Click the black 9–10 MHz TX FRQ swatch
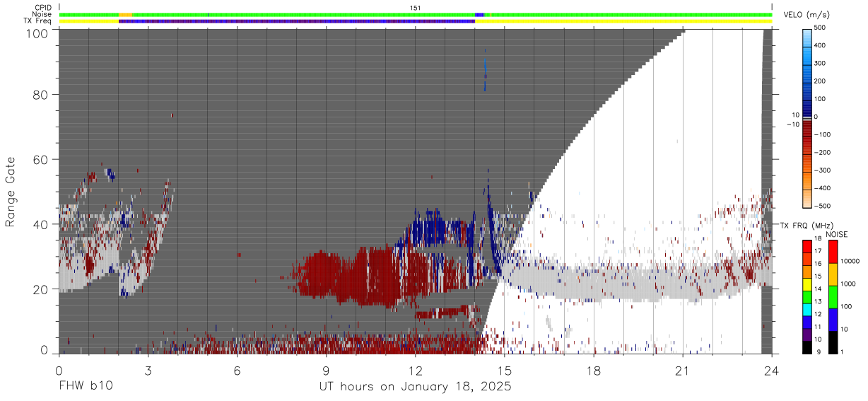Screen dimensions: 868x401 (x=807, y=347)
